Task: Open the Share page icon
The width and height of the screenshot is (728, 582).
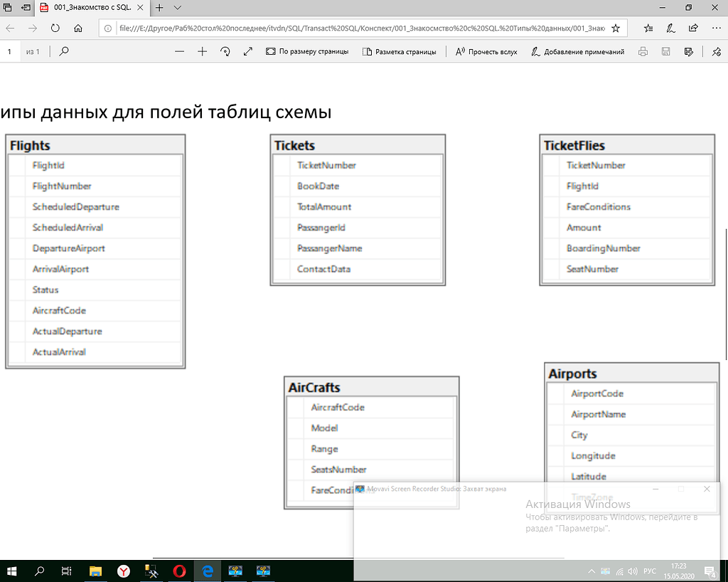Action: 693,28
